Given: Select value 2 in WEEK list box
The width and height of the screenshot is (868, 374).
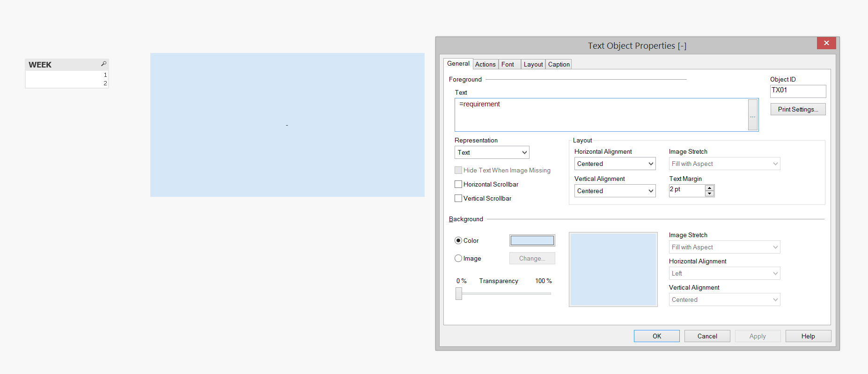Looking at the screenshot, I should [67, 83].
